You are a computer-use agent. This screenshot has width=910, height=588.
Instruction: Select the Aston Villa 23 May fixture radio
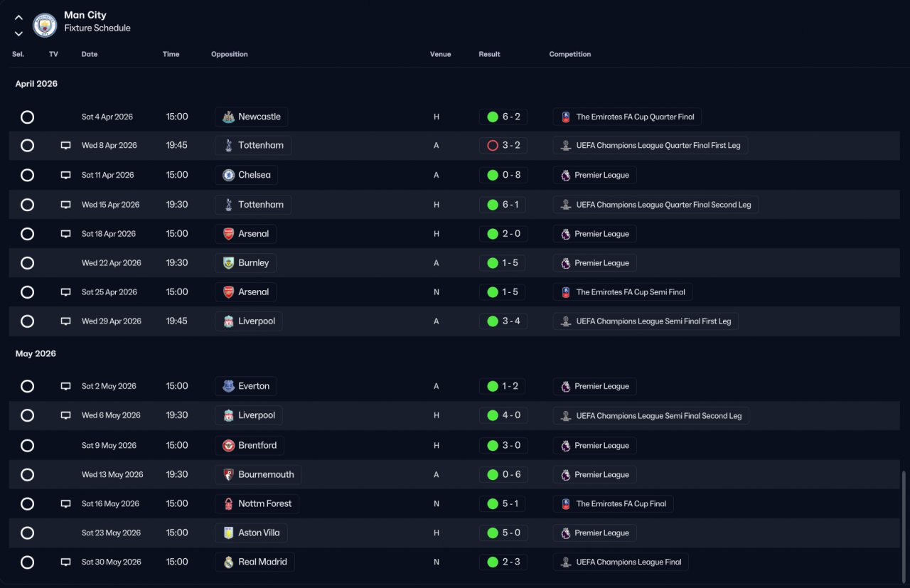click(x=27, y=533)
